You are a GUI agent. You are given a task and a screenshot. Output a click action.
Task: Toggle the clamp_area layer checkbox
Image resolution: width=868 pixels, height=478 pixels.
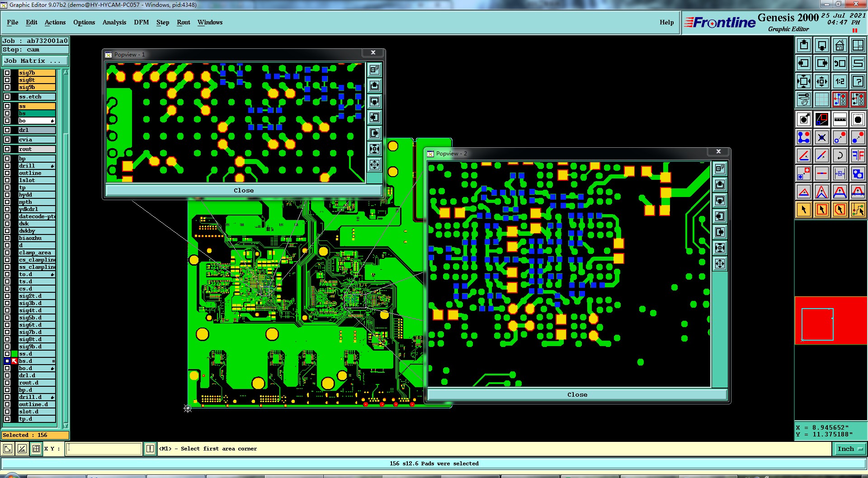tap(7, 253)
